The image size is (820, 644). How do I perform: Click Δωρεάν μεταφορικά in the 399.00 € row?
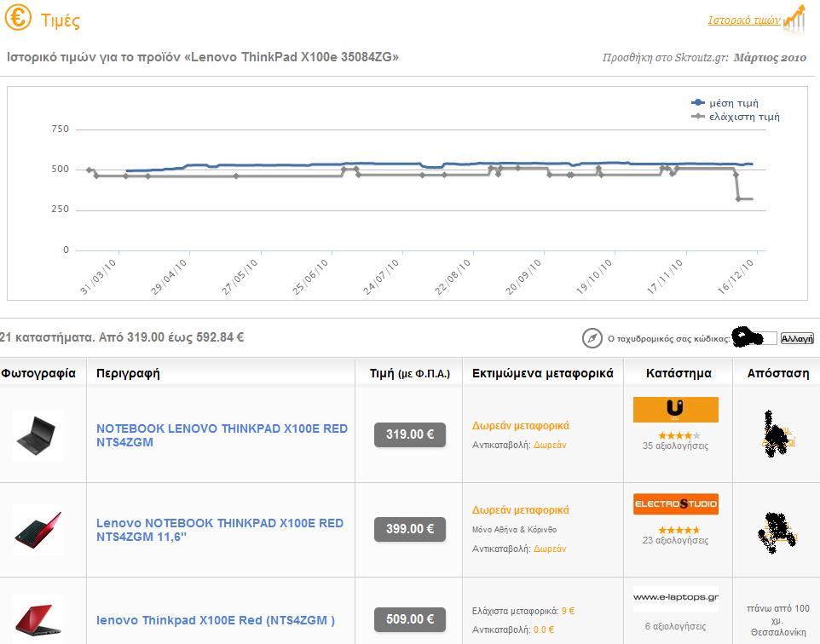520,509
